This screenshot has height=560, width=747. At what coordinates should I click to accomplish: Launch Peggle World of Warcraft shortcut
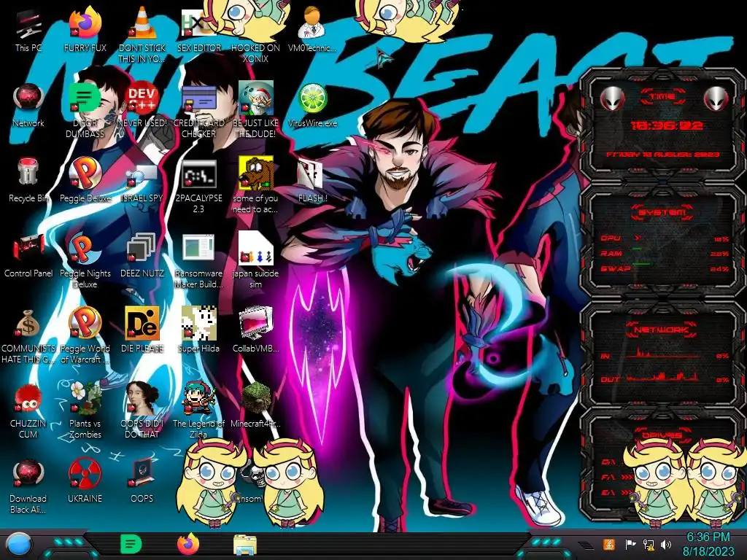[85, 336]
